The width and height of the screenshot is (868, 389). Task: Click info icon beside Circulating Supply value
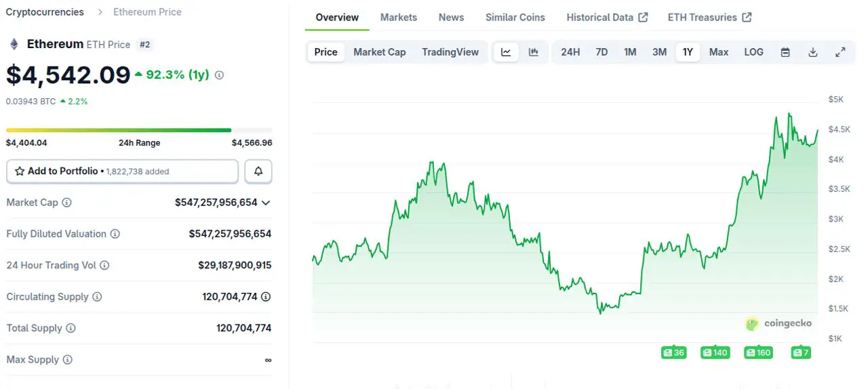(266, 297)
